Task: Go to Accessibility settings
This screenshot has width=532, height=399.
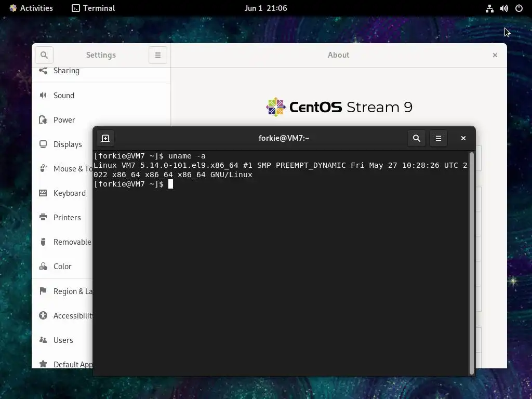Action: pos(62,315)
